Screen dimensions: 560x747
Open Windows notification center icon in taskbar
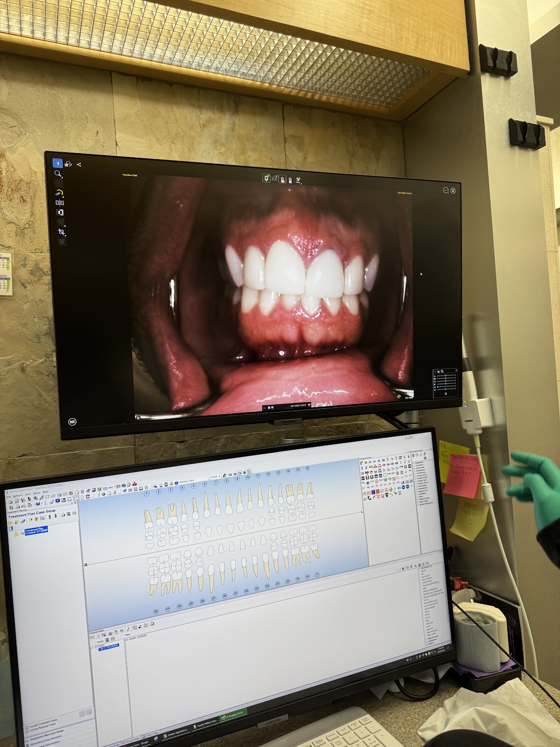click(x=448, y=648)
